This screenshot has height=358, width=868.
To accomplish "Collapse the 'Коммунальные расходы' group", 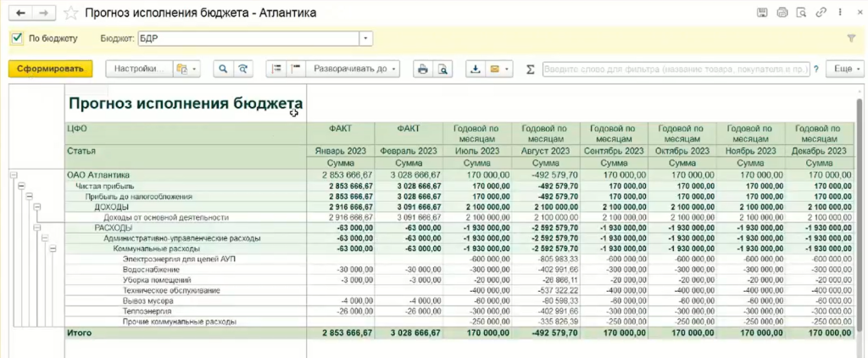I will pyautogui.click(x=53, y=249).
